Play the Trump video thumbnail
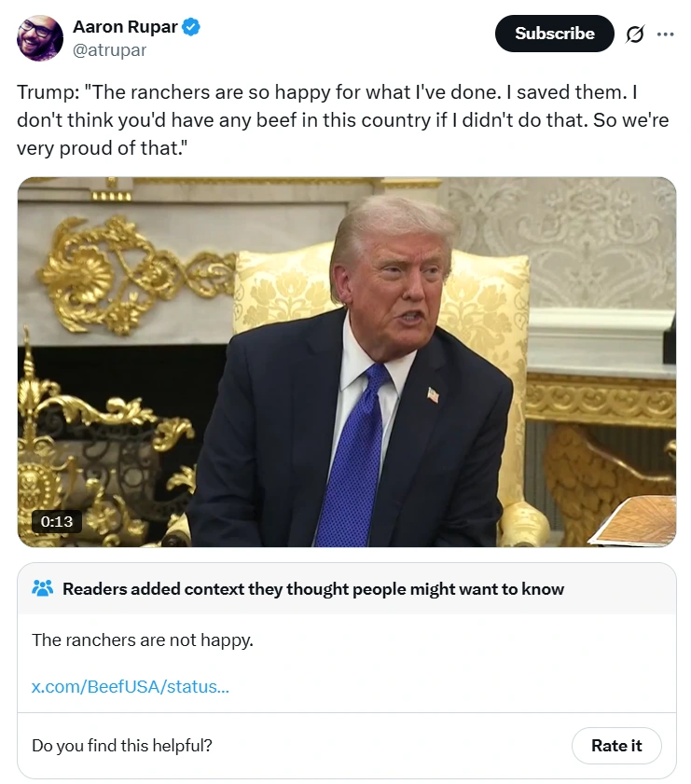691x784 pixels. pos(346,362)
